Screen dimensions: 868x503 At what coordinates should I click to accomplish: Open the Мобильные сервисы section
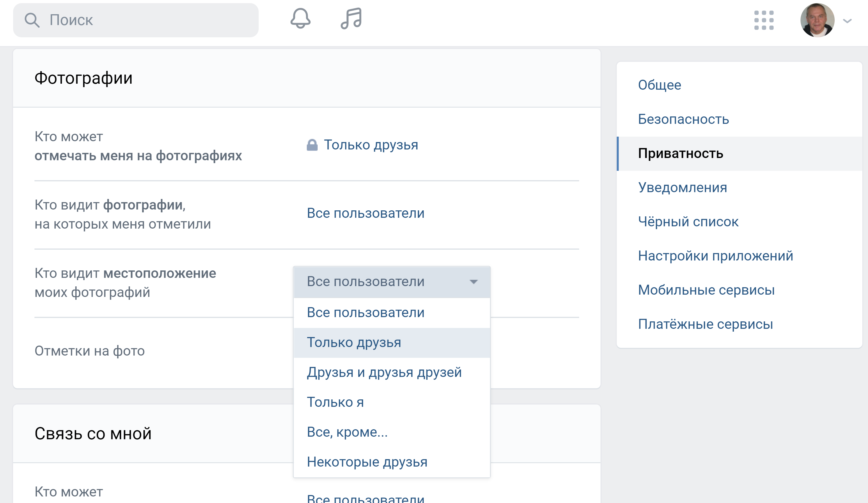(739, 290)
